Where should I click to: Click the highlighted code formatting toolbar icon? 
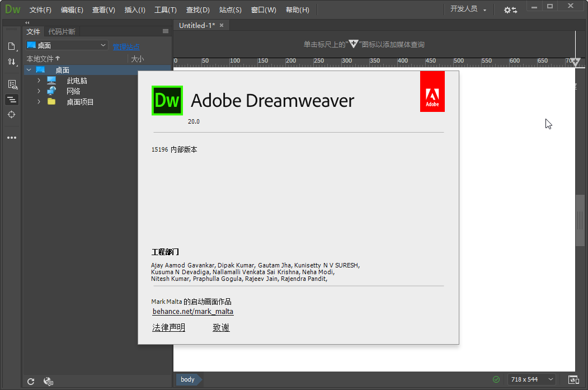point(12,100)
